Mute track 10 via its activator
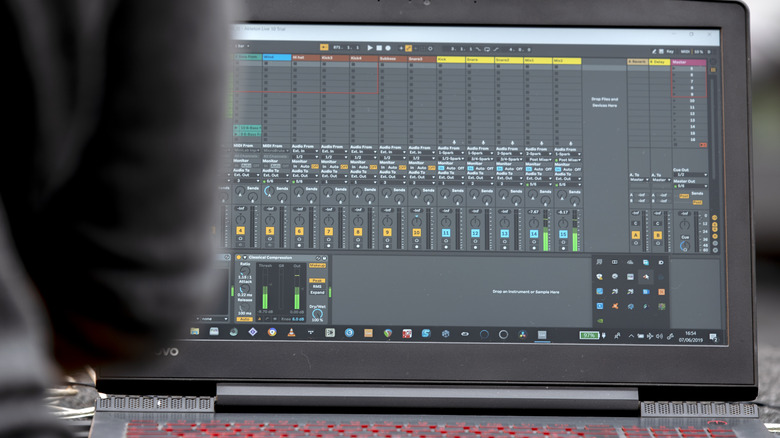Viewport: 780px width, 438px height. [416, 232]
